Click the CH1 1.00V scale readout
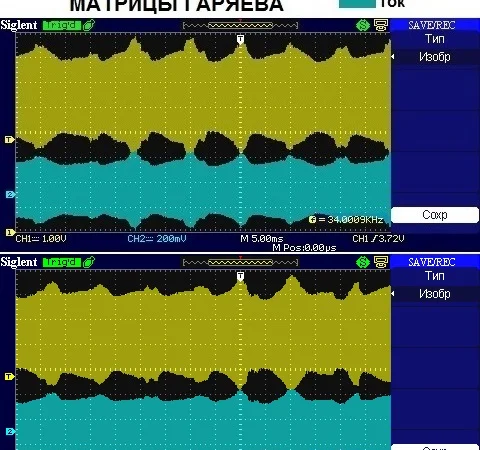Viewport: 480px width, 450px height. (x=41, y=239)
